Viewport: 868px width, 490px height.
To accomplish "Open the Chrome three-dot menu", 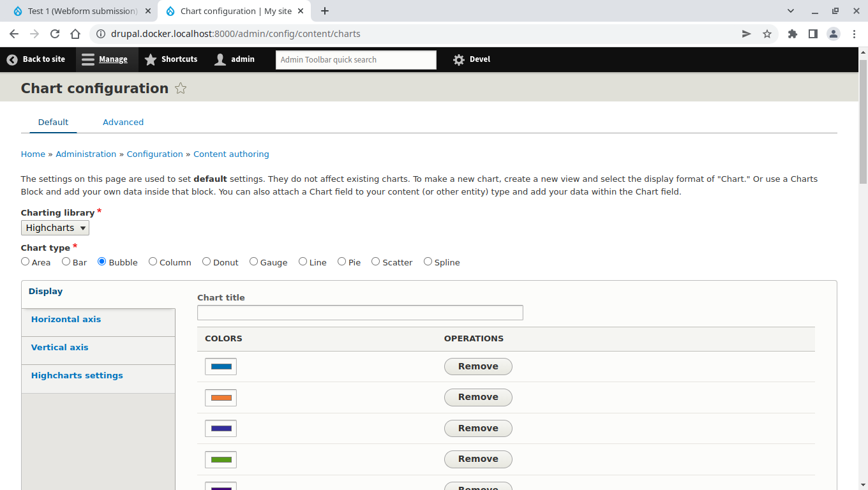I will point(854,34).
